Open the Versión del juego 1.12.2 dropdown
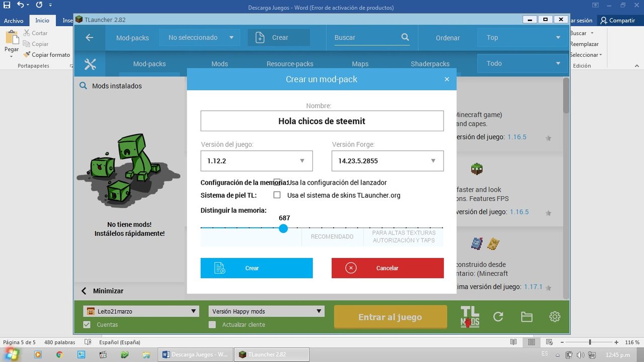 point(257,161)
